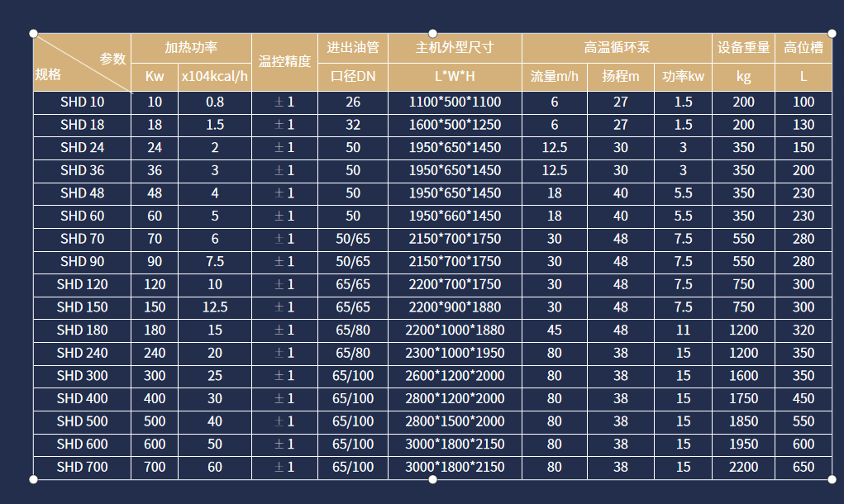Viewport: 844px width, 504px height.
Task: Click the 2200 weight value for SHD 700
Action: pyautogui.click(x=741, y=467)
